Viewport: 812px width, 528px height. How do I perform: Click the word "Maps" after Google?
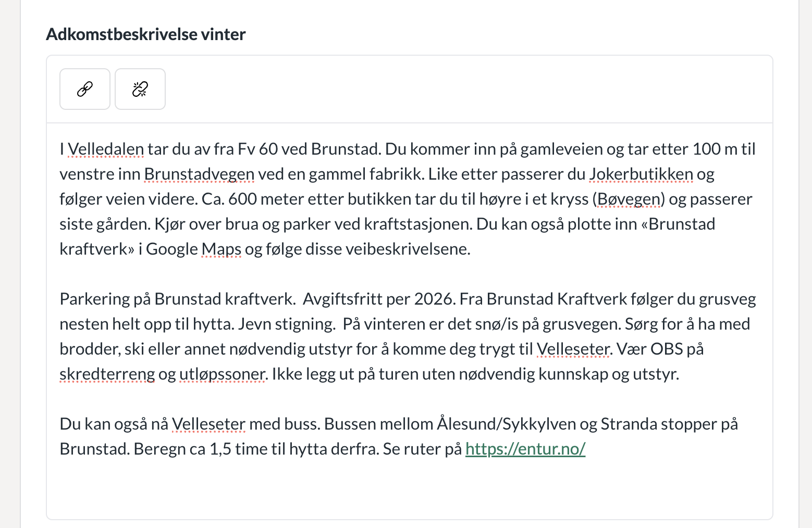click(221, 249)
